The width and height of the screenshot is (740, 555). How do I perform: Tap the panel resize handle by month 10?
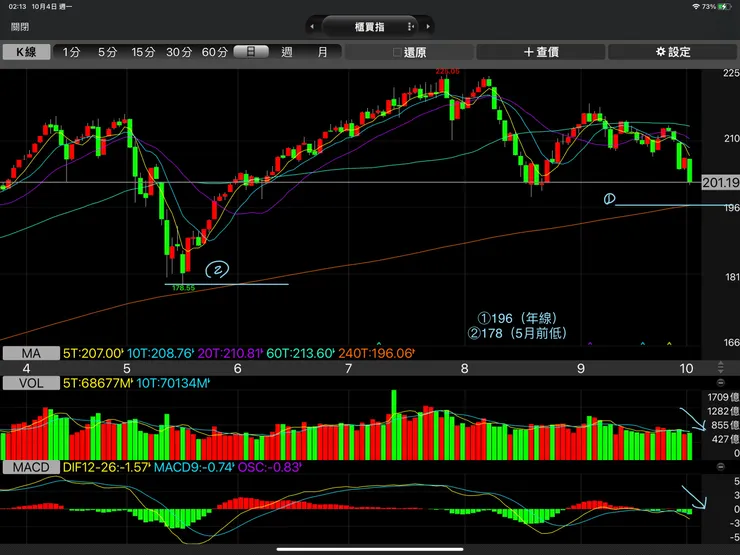[x=721, y=367]
